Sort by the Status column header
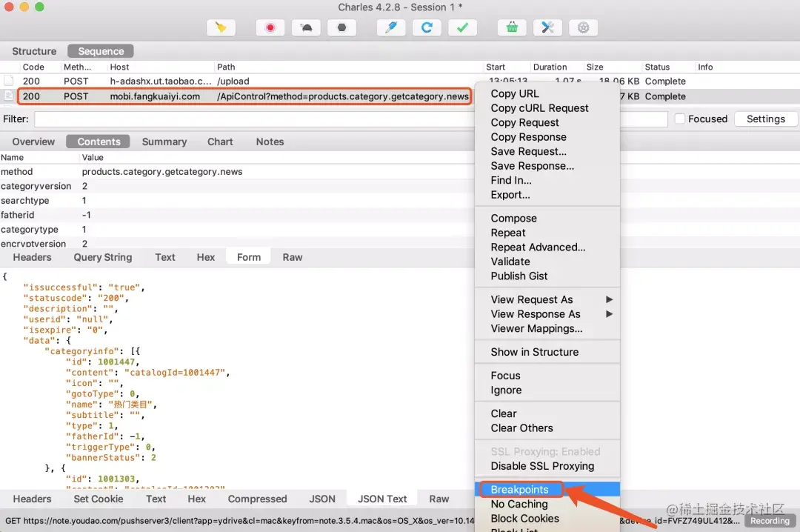 [656, 67]
